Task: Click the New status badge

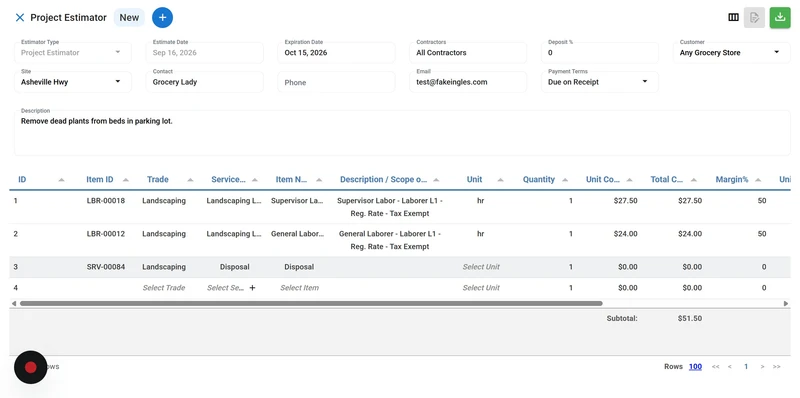Action: coord(129,17)
